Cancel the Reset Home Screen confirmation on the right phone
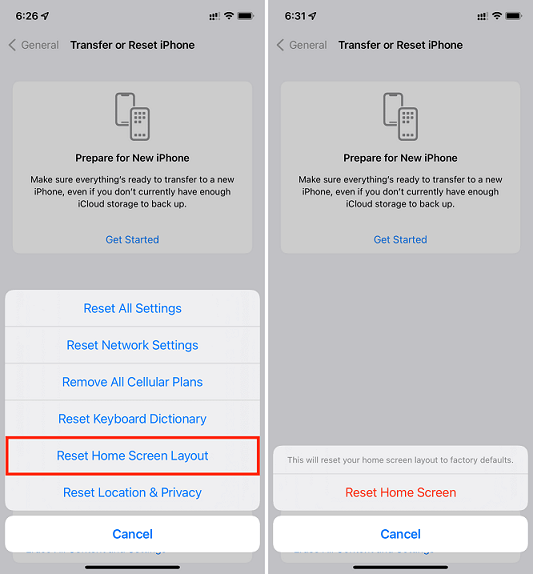This screenshot has width=533, height=574. pos(400,534)
